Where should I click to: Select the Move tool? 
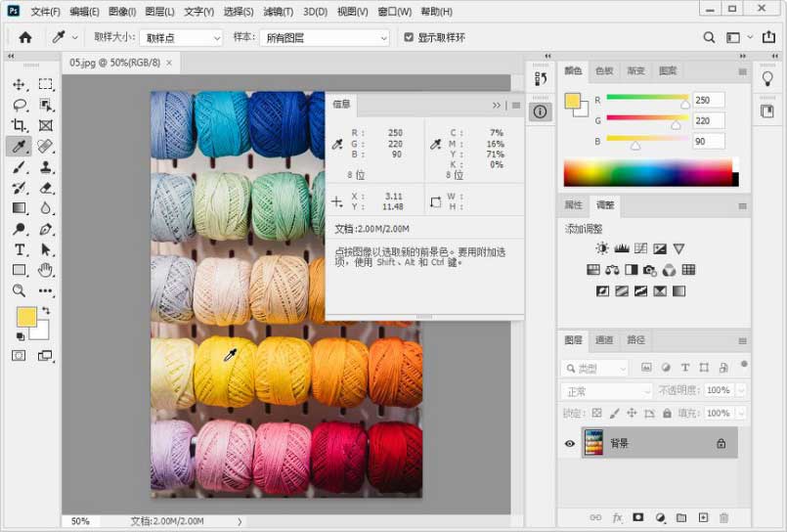click(x=19, y=84)
